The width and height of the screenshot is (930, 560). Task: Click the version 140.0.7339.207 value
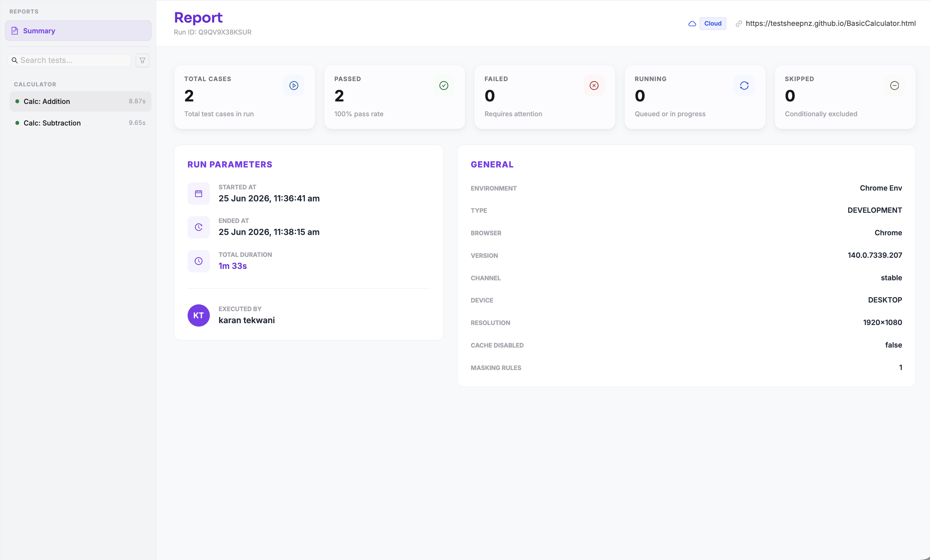(875, 255)
